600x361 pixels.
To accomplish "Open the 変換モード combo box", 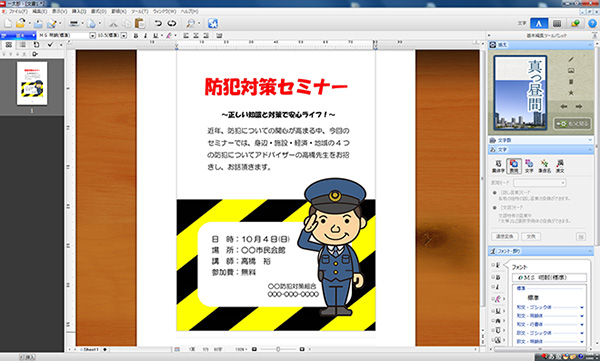I will (x=540, y=183).
